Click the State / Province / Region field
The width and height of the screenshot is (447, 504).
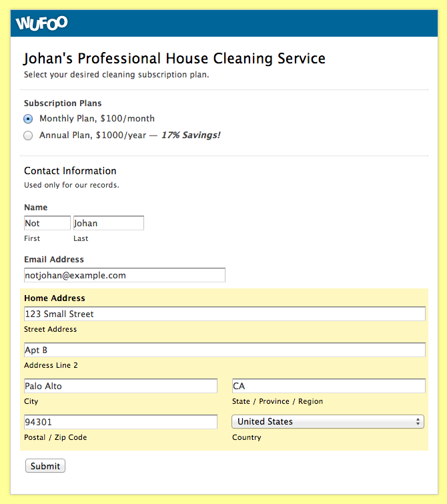point(328,386)
